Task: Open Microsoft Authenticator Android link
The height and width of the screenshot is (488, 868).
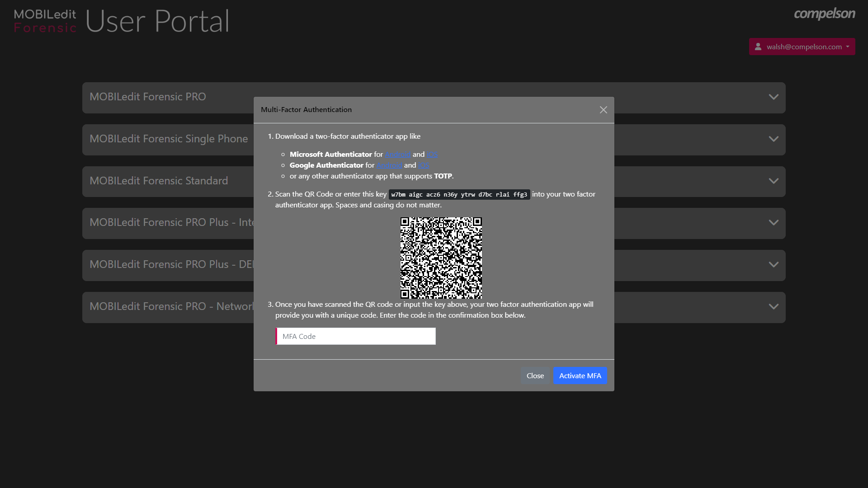Action: [398, 155]
